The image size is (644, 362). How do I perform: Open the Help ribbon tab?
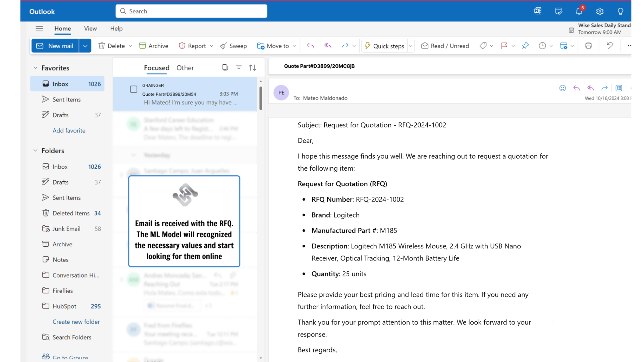[116, 29]
